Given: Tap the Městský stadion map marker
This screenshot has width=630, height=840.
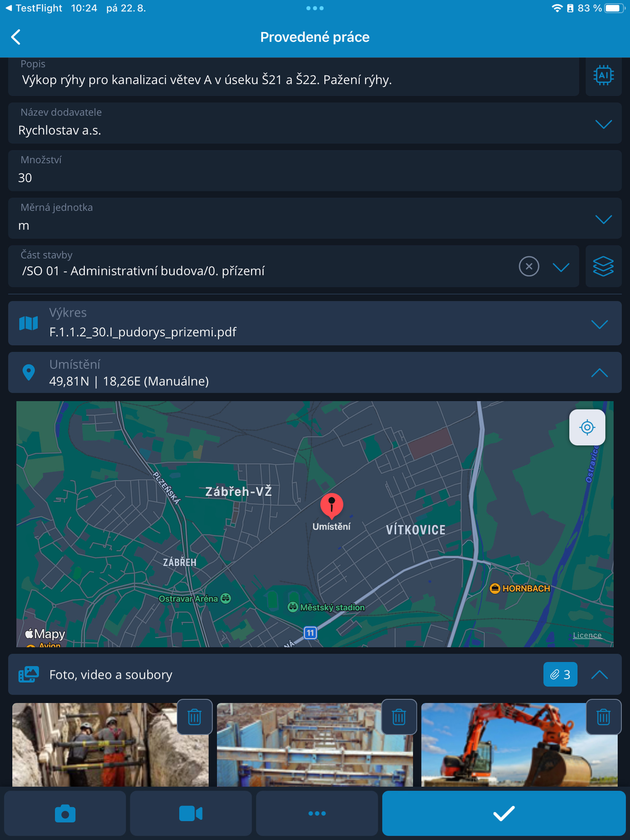Looking at the screenshot, I should coord(326,607).
